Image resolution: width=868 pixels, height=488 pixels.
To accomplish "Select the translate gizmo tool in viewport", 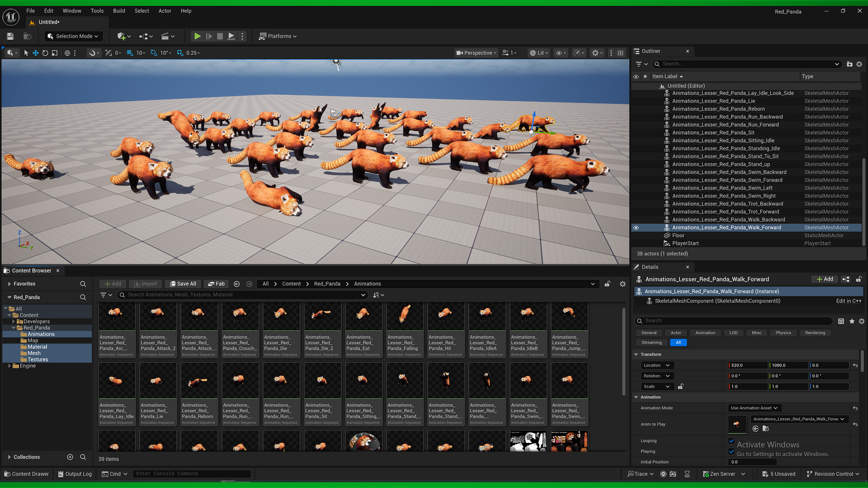I will pos(35,53).
